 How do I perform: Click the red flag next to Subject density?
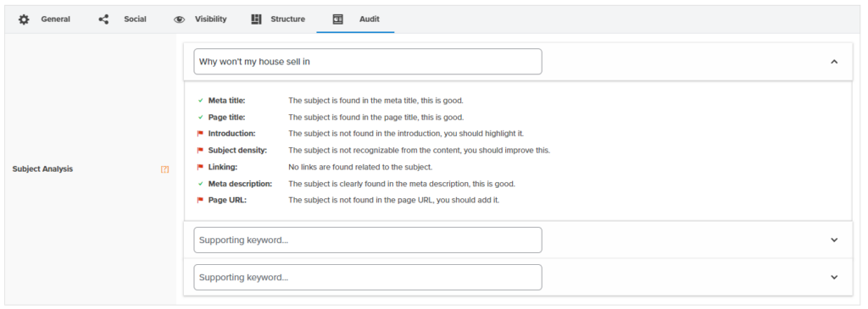click(200, 151)
